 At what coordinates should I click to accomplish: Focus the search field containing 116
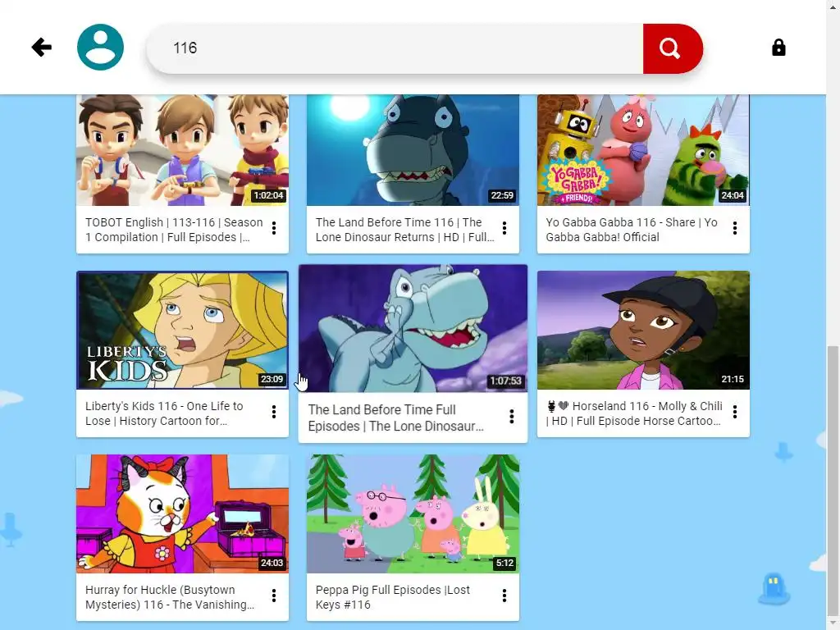[395, 48]
